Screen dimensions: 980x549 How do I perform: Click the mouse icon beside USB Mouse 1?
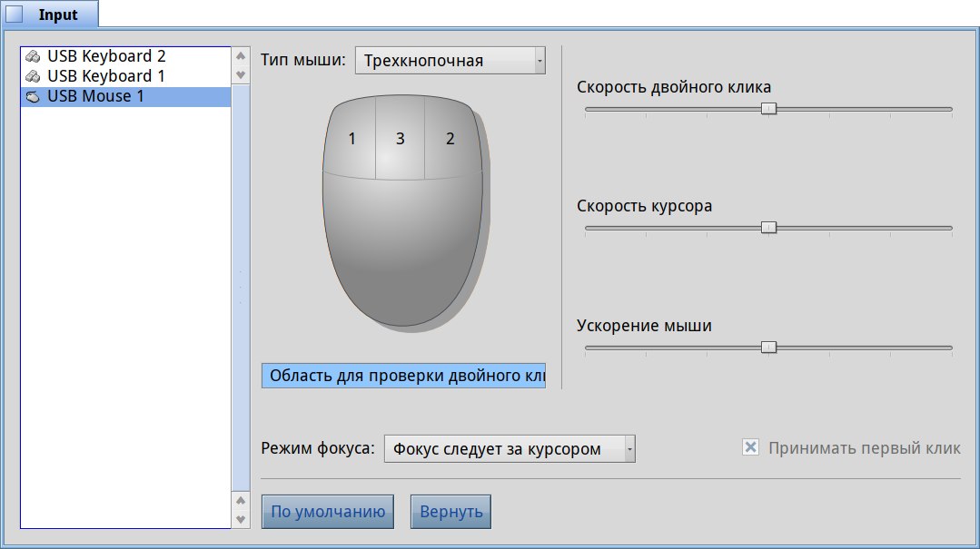point(33,97)
